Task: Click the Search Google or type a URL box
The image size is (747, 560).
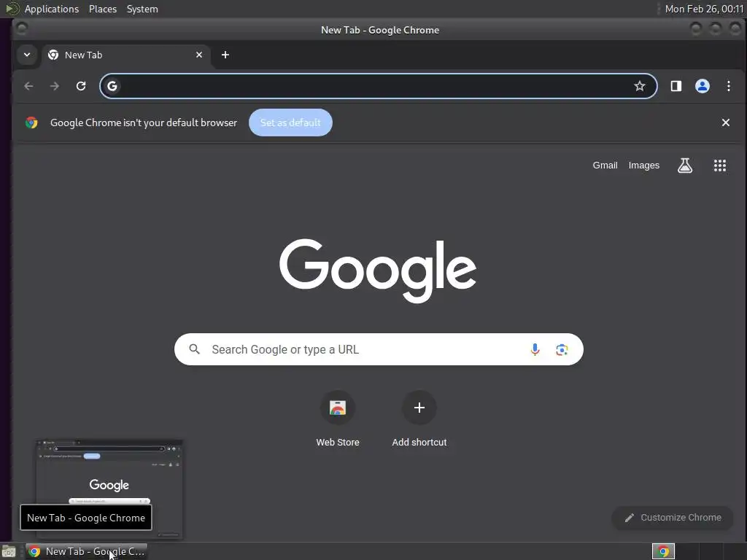Action: pos(379,349)
